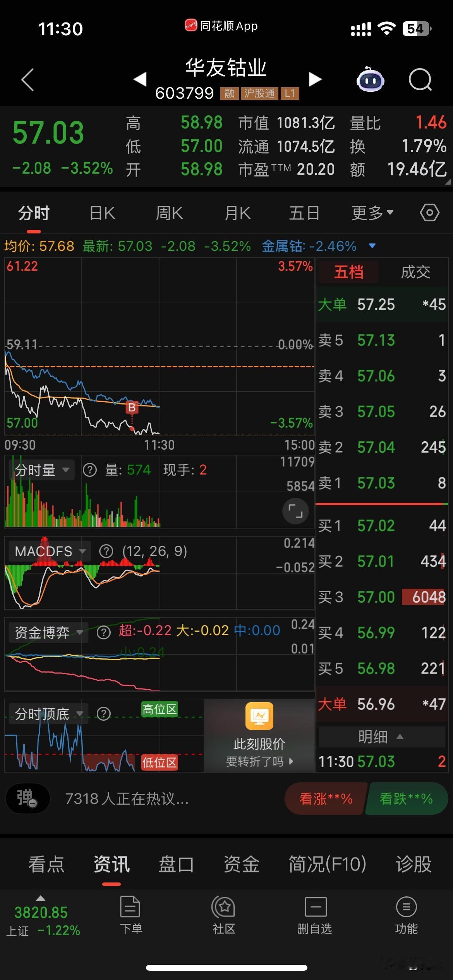Image resolution: width=453 pixels, height=980 pixels.
Task: Open the 金属钴 sector comparison dropdown arrow
Action: click(372, 246)
